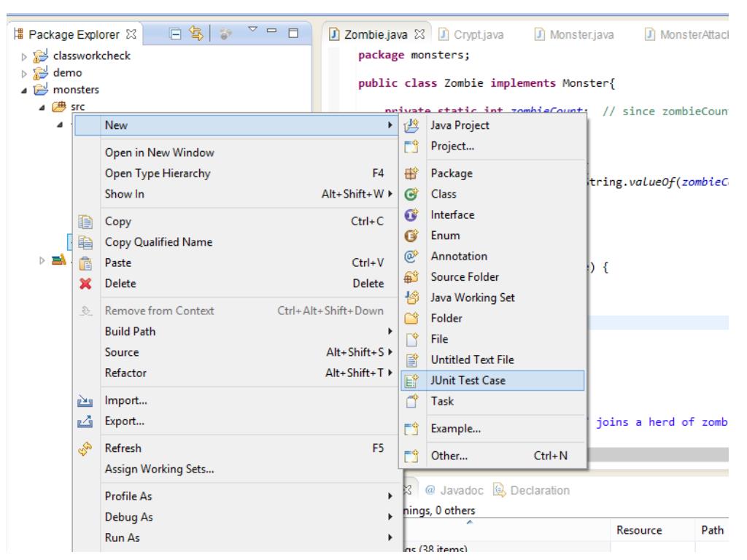The height and width of the screenshot is (560, 747).
Task: Select the demo project icon
Action: click(x=41, y=73)
